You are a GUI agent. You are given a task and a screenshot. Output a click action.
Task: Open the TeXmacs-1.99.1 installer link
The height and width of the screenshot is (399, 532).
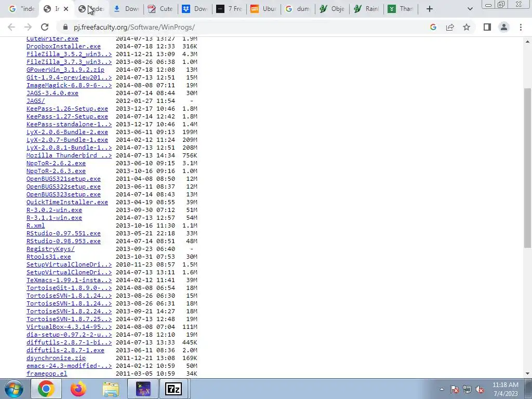coord(69,280)
